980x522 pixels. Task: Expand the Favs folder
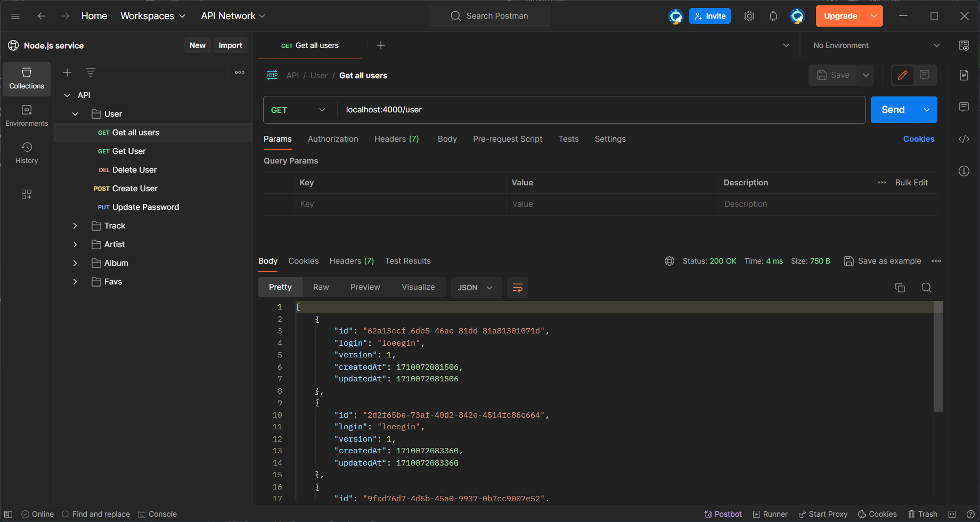pyautogui.click(x=75, y=282)
